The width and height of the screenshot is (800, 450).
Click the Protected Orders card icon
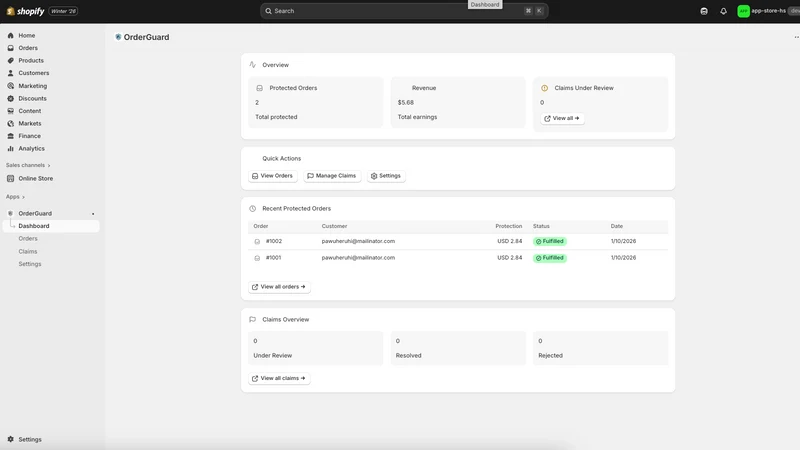click(x=260, y=88)
